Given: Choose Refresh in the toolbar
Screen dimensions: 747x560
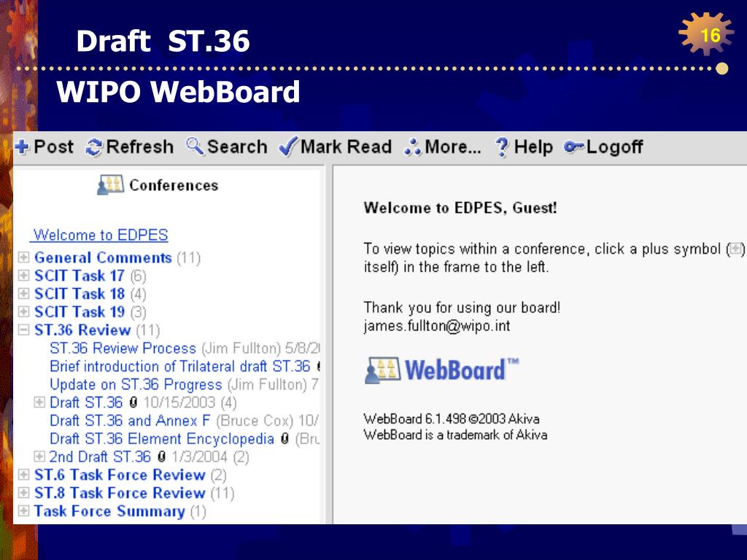Looking at the screenshot, I should 139,147.
